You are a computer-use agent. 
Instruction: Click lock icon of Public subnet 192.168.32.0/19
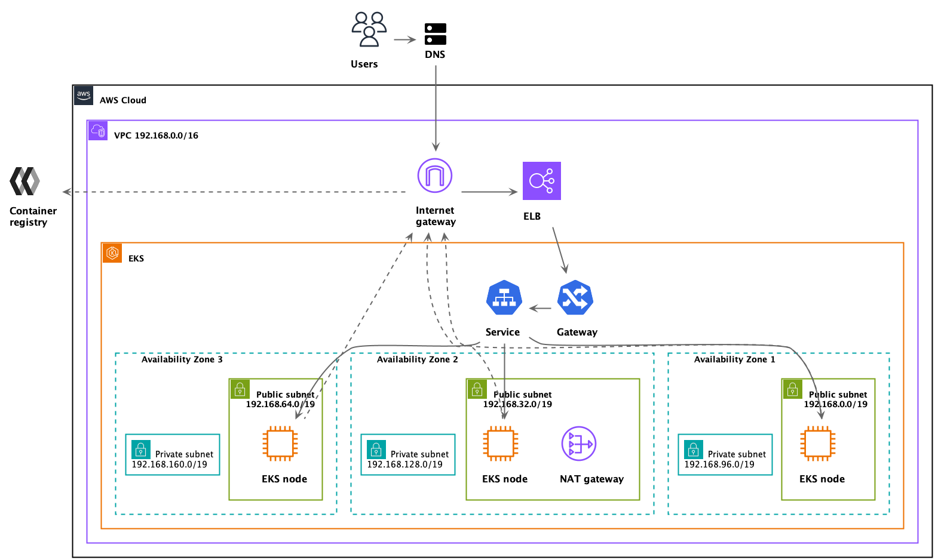coord(477,389)
